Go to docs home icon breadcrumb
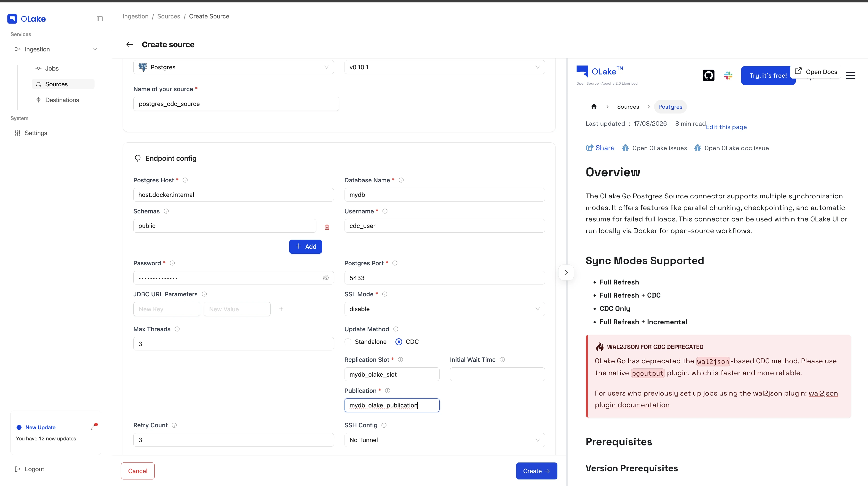Image resolution: width=868 pixels, height=486 pixels. (x=594, y=106)
